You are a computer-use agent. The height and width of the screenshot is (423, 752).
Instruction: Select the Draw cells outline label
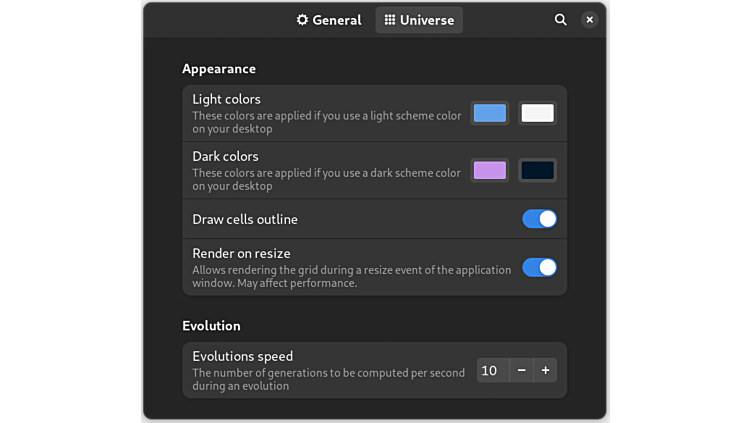[245, 219]
